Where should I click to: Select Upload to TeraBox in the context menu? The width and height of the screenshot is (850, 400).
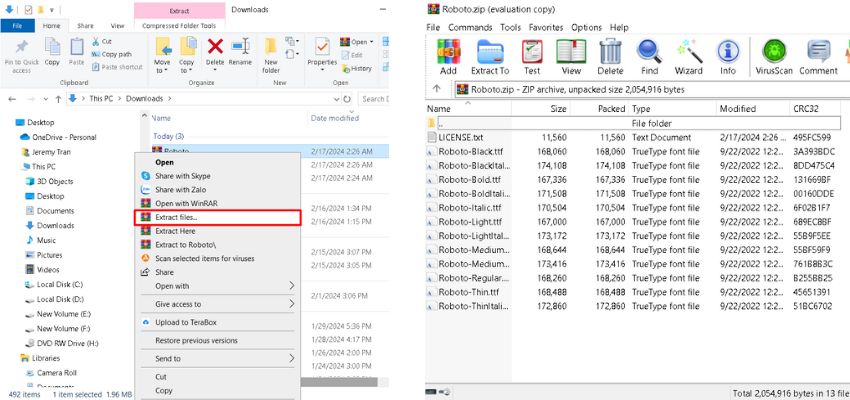coord(217,322)
